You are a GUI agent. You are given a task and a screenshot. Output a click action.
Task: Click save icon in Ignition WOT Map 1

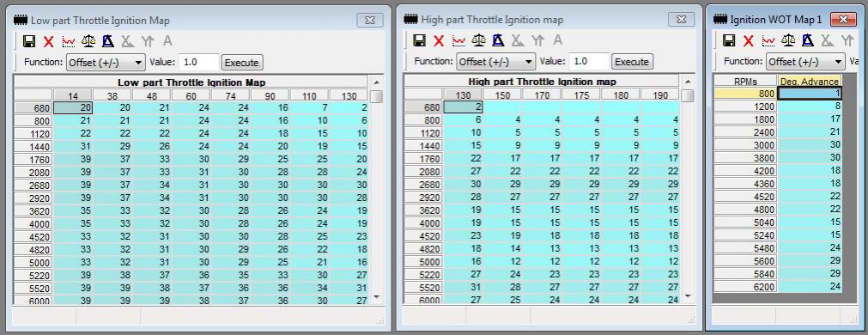coord(729,40)
